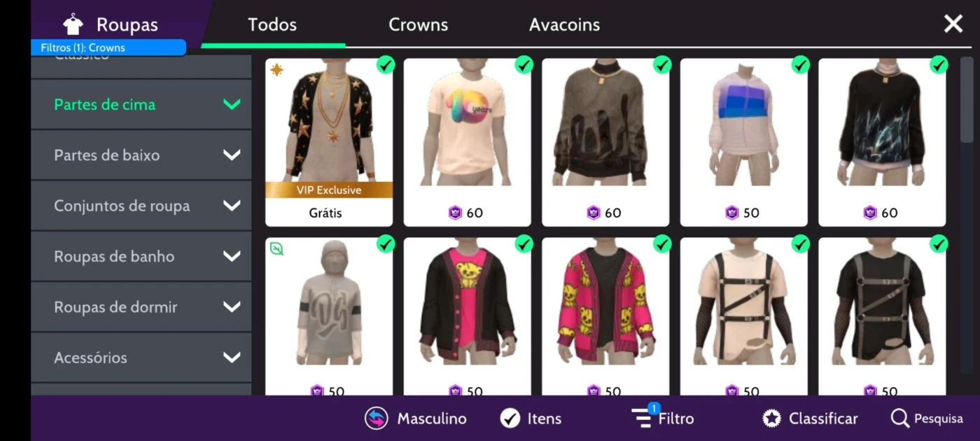This screenshot has height=441, width=980.
Task: Click green eco badge on gray hoodie
Action: tap(277, 248)
